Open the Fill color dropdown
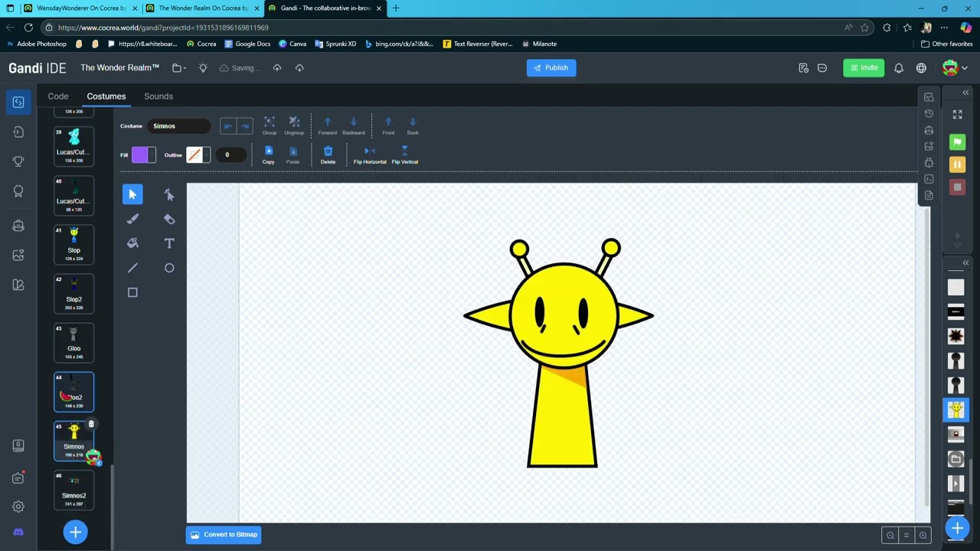Screen dimensions: 980x551 [143, 155]
